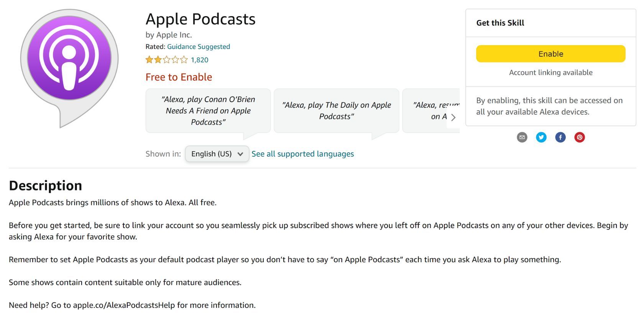
Task: Share the skill via email icon
Action: pos(522,137)
